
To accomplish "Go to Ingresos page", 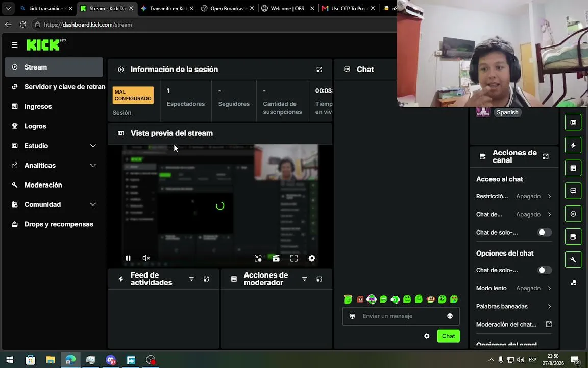I will [54, 107].
